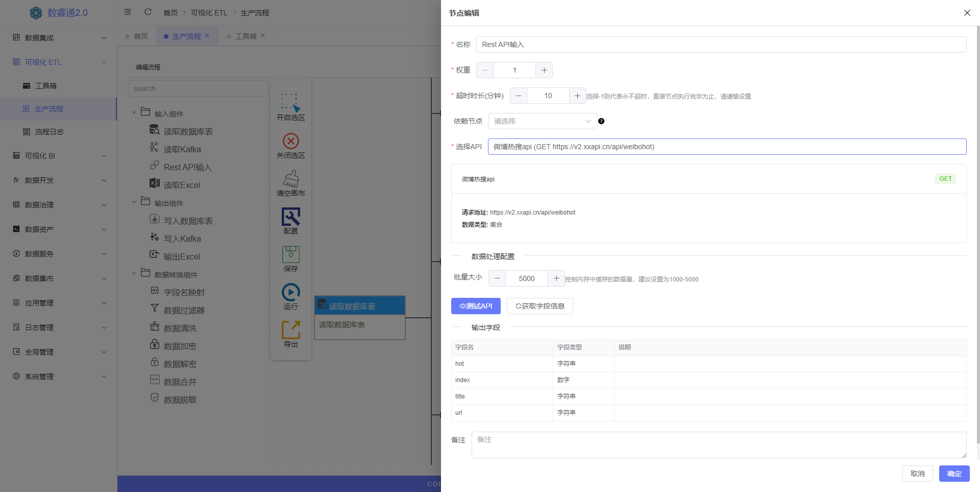Close the 节点编辑 panel with the X
The width and height of the screenshot is (980, 492).
967,13
